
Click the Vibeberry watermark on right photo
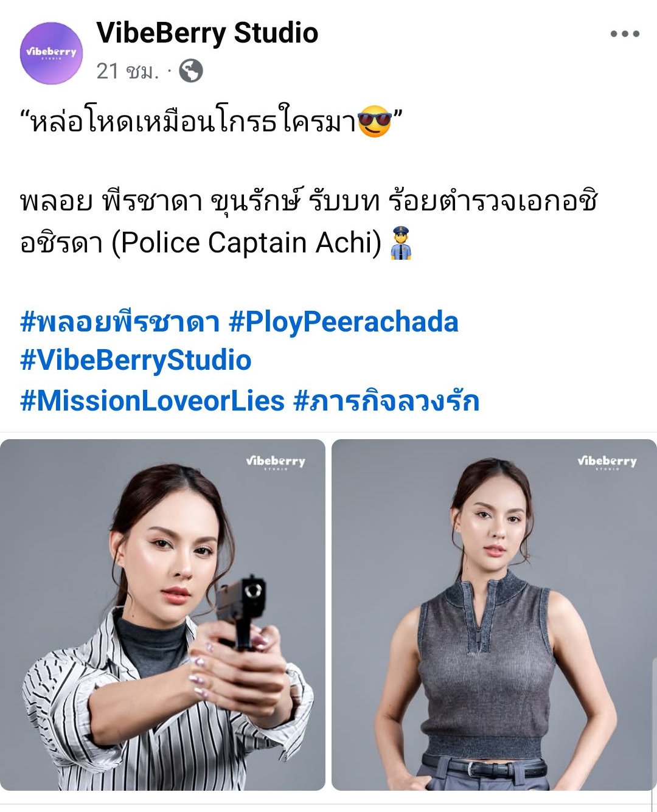pyautogui.click(x=607, y=462)
